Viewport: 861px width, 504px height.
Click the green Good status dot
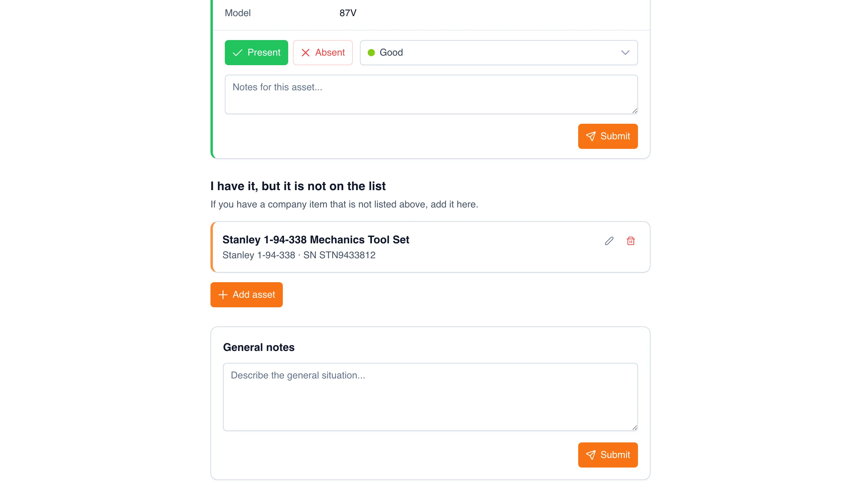[x=371, y=53]
